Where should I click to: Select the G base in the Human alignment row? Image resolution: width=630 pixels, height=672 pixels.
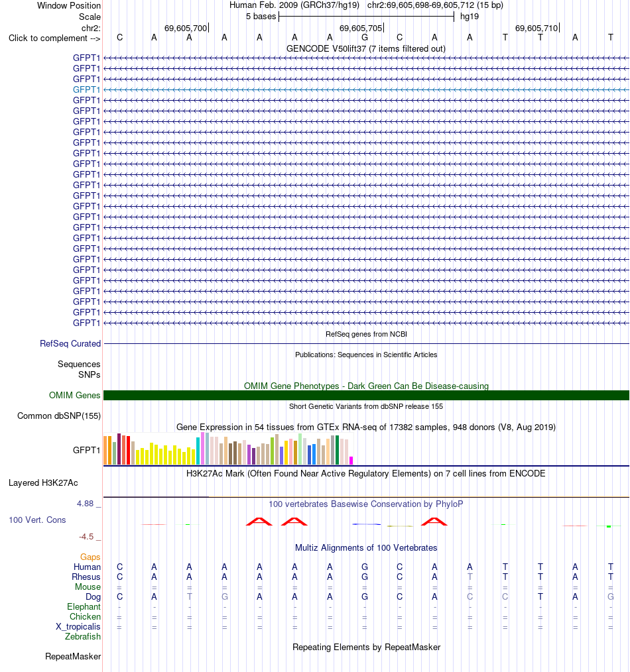[365, 567]
